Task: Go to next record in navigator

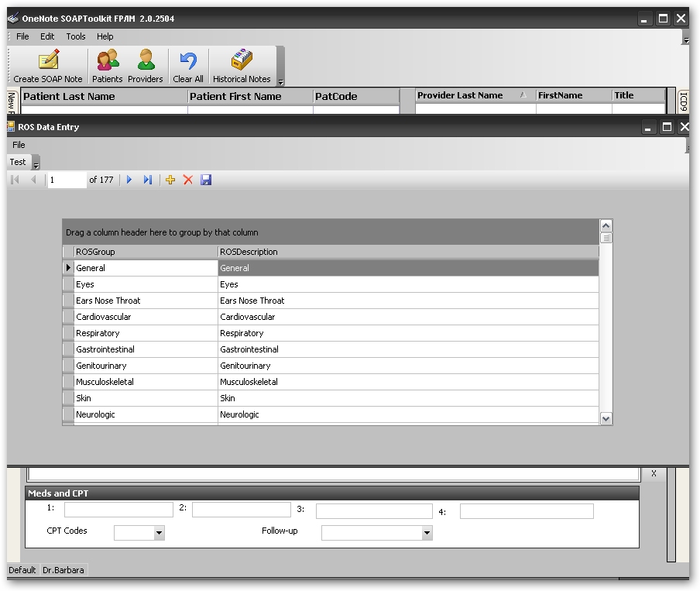Action: point(129,180)
